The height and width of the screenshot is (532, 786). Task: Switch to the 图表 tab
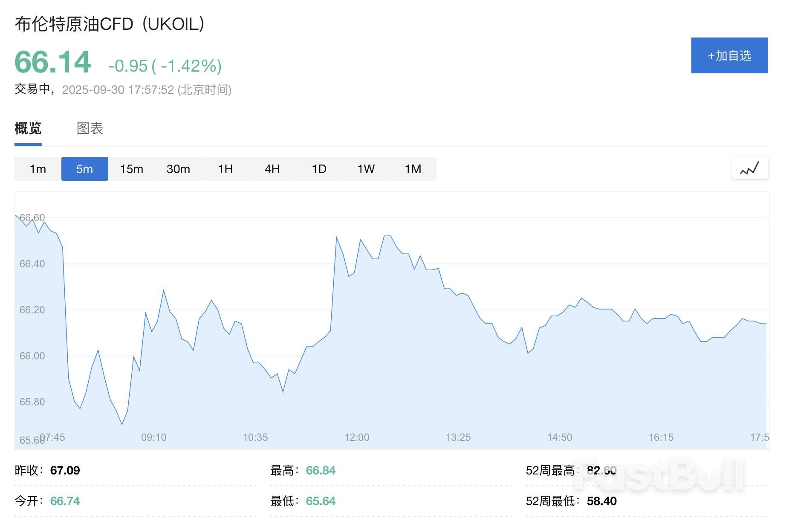(x=90, y=128)
